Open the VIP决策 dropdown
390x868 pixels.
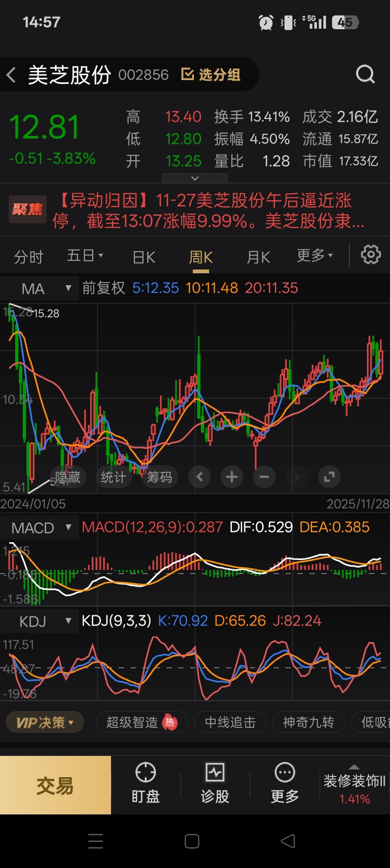(45, 722)
